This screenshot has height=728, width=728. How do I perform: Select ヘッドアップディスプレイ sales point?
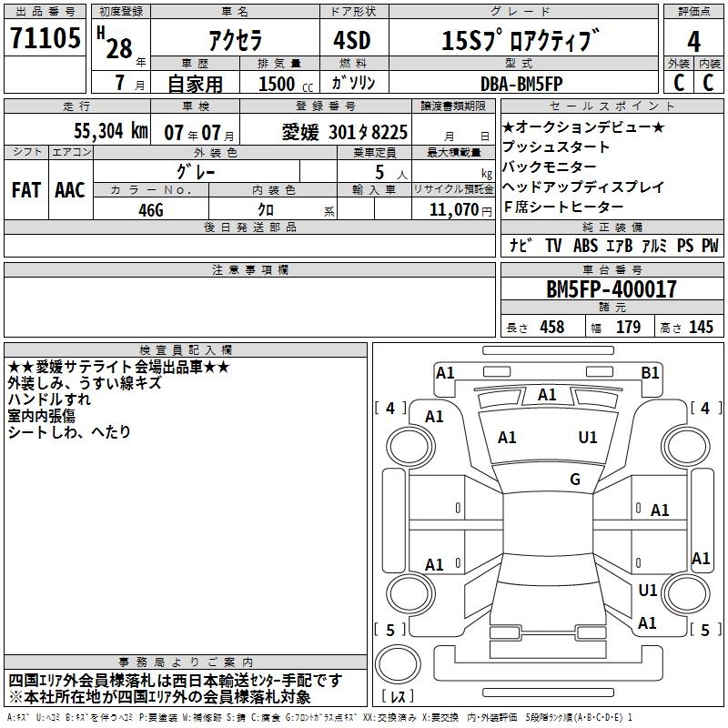tap(583, 187)
